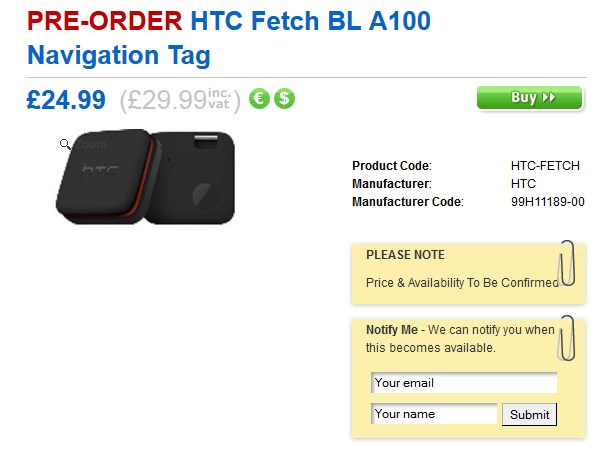This screenshot has height=451, width=610.
Task: Focus the Your name field
Action: point(433,414)
